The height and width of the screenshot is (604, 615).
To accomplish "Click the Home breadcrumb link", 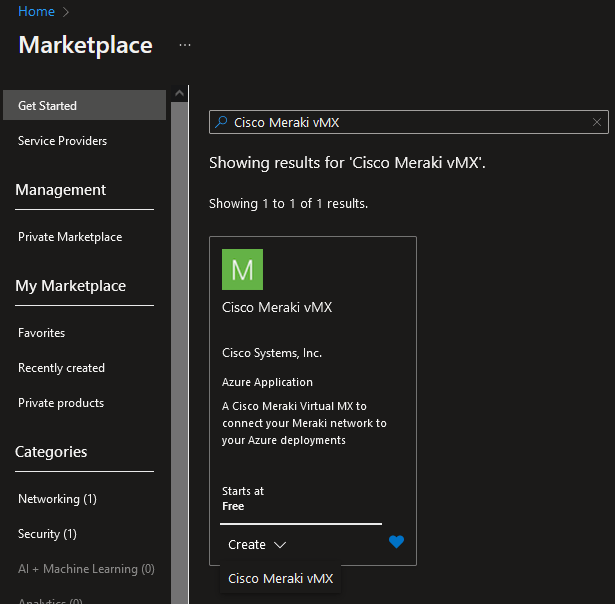I will (37, 11).
